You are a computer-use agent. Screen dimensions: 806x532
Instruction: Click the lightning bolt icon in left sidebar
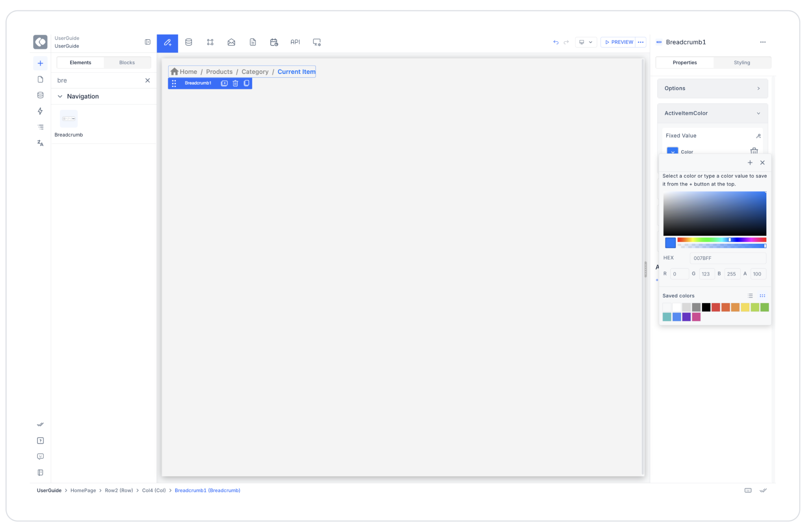click(x=40, y=111)
